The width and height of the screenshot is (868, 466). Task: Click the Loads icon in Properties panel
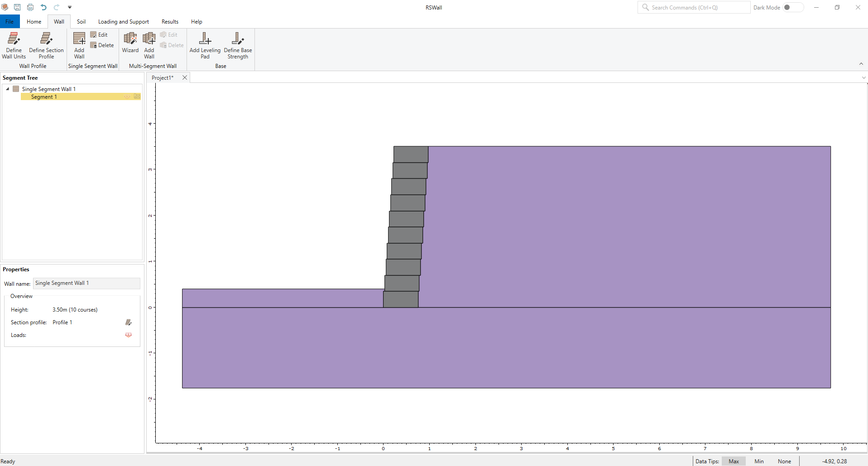(x=129, y=335)
